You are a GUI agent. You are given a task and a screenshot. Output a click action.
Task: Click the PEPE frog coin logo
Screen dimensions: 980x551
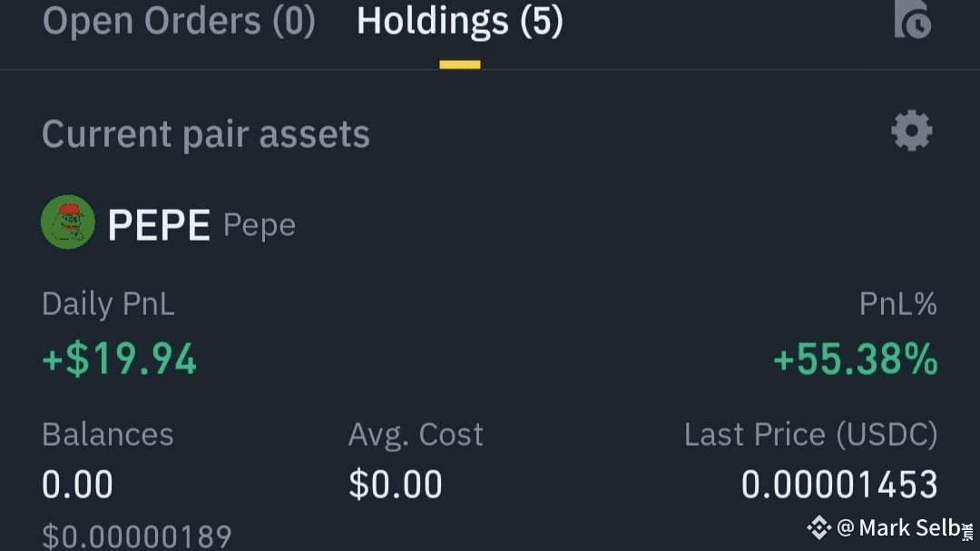click(68, 222)
